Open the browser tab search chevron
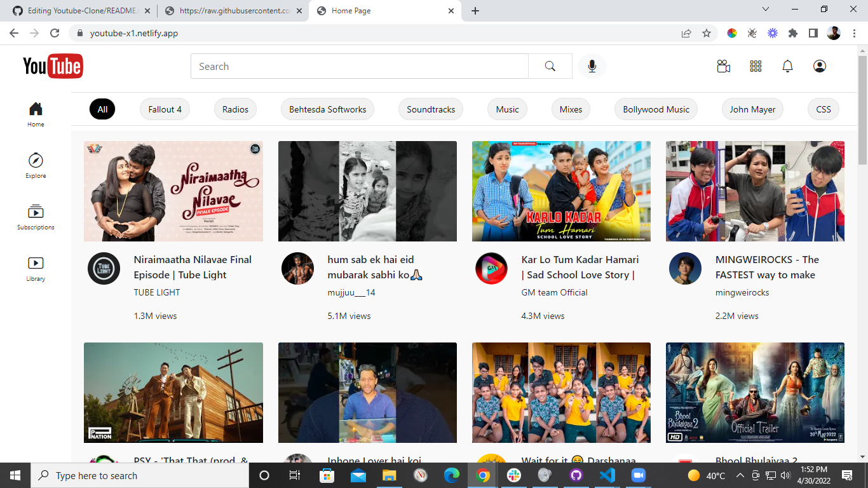This screenshot has width=868, height=488. 765,10
